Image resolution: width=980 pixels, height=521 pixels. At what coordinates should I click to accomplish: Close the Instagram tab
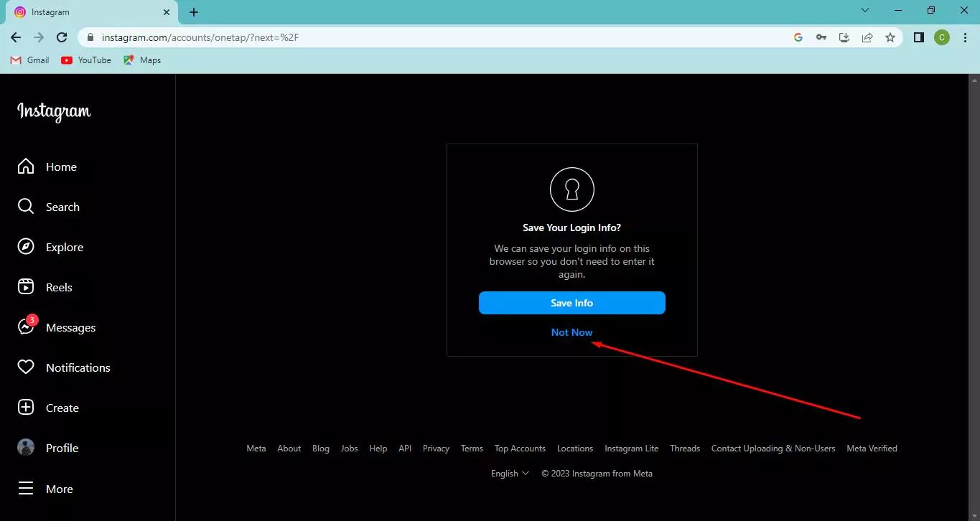tap(167, 12)
